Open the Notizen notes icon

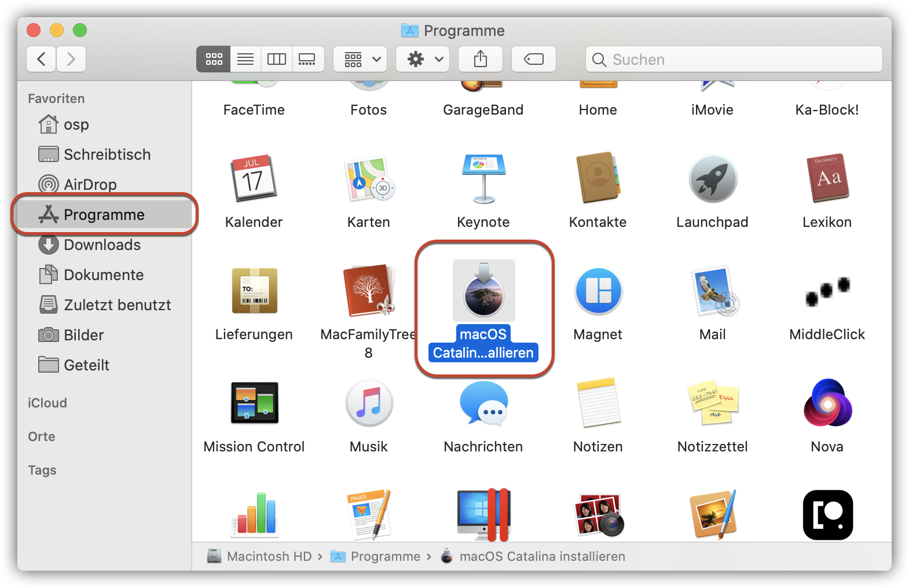click(598, 403)
